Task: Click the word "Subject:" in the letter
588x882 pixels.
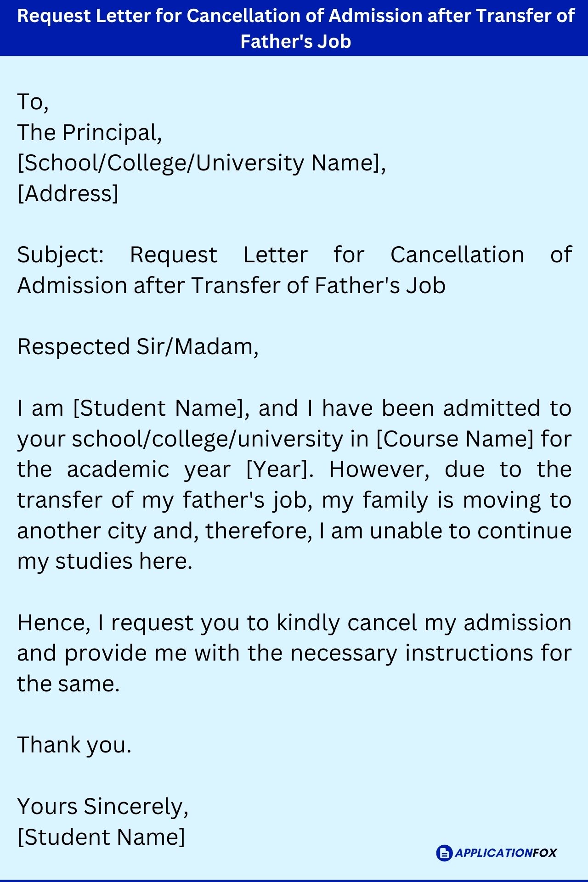Action: (x=61, y=255)
